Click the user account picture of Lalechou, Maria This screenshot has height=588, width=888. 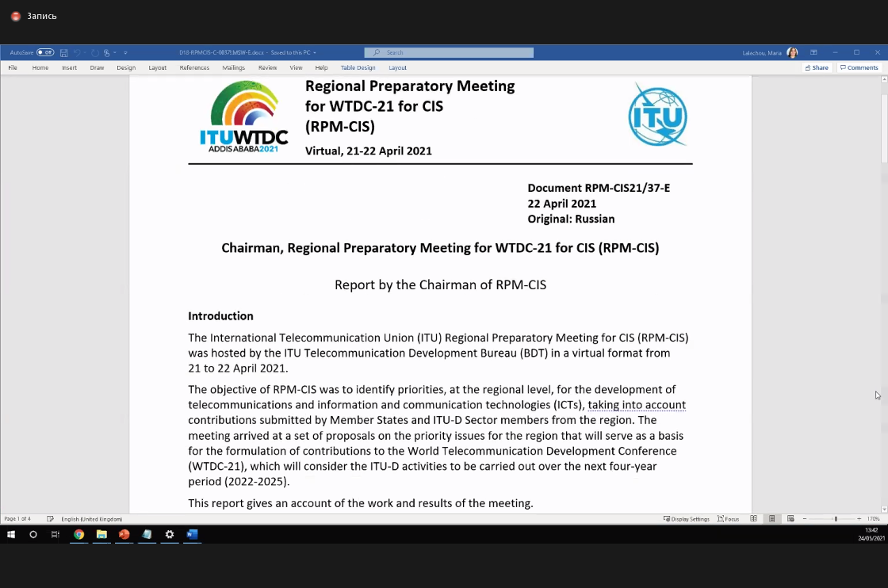(x=792, y=52)
